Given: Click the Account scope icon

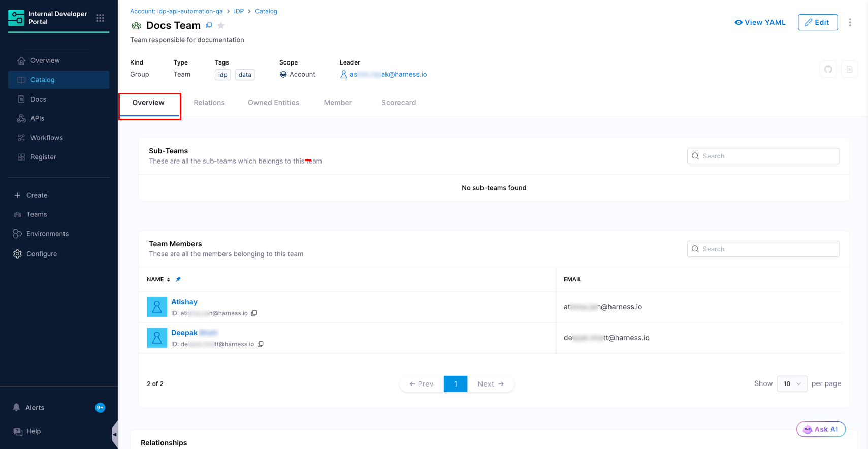Looking at the screenshot, I should click(x=283, y=74).
